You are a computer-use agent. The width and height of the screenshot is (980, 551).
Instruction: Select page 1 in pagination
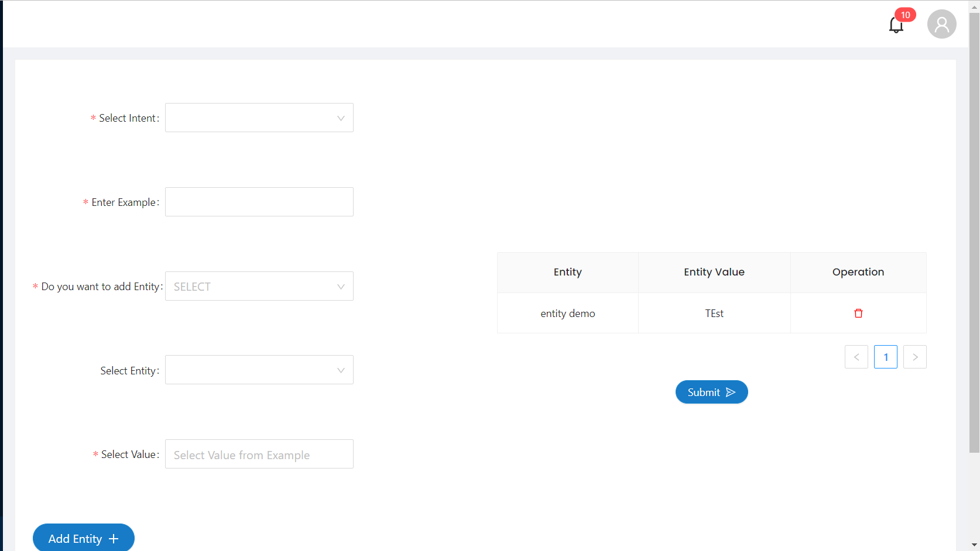[886, 357]
